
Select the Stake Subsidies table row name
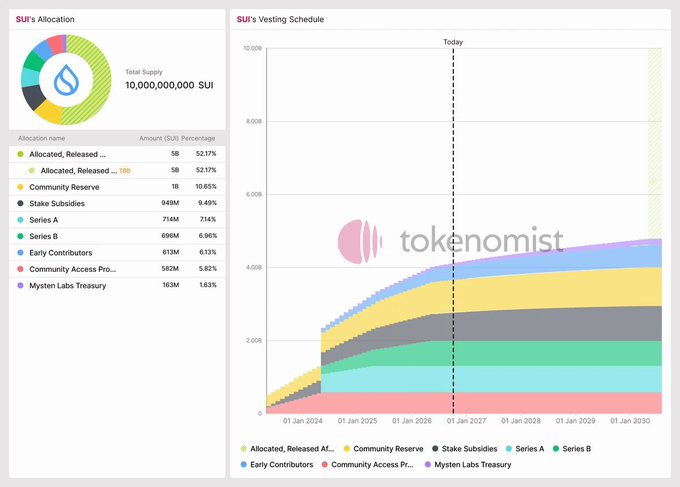click(57, 203)
